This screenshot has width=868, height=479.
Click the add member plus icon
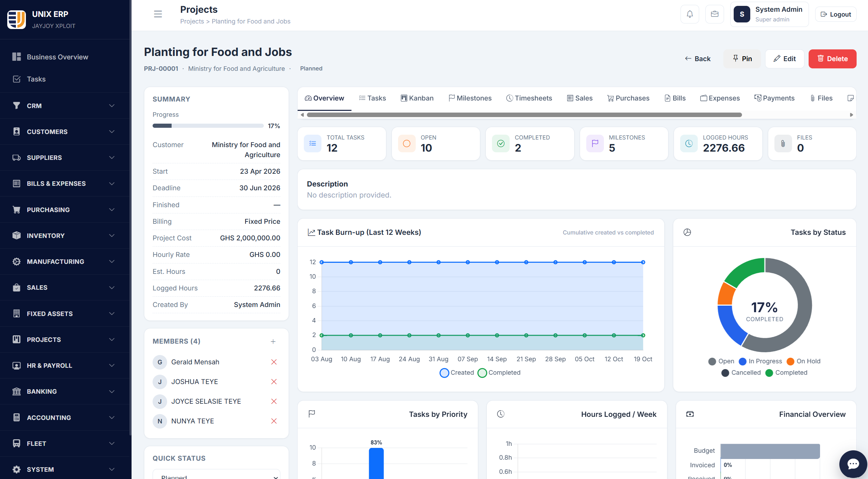[x=273, y=342]
